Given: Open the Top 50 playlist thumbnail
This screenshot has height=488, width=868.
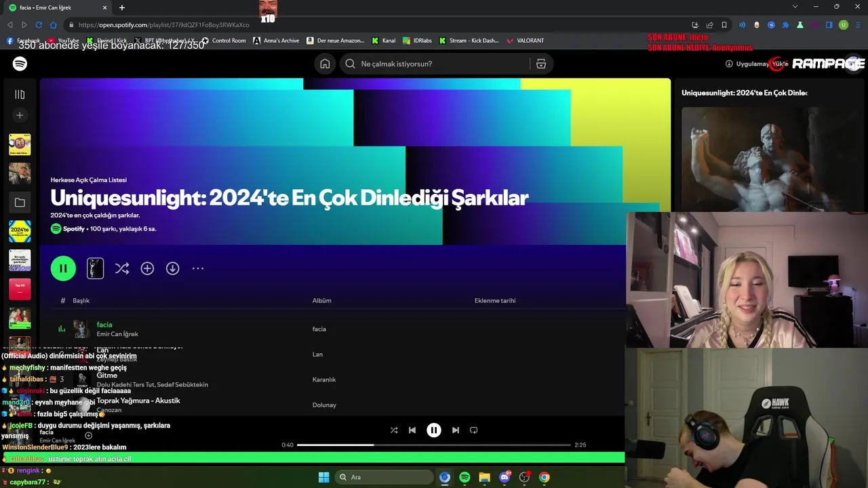Looking at the screenshot, I should click(x=20, y=289).
